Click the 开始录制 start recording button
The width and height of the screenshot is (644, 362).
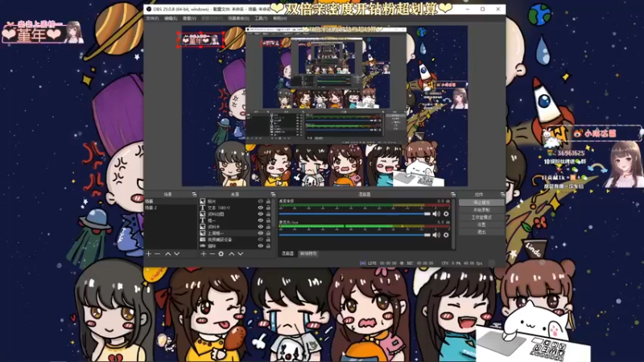pos(481,210)
